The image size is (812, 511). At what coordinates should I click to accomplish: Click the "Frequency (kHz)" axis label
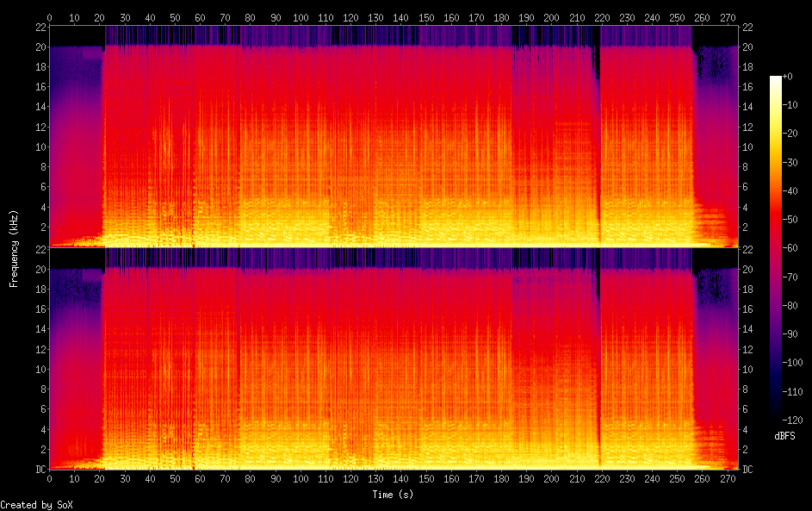pyautogui.click(x=14, y=248)
